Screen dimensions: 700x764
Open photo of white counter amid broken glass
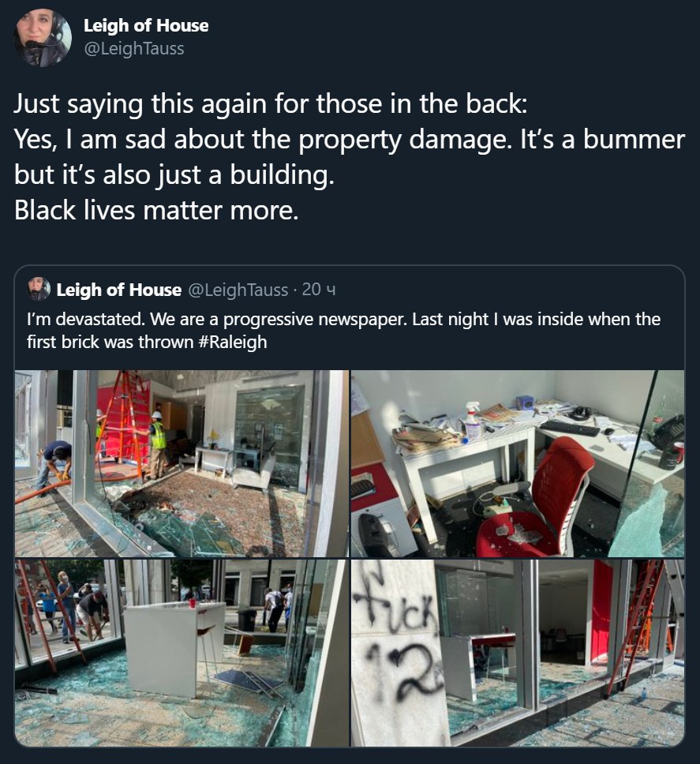(182, 653)
